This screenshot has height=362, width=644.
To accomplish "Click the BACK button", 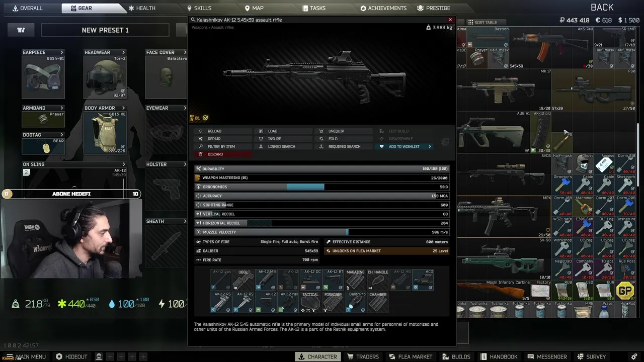I will pyautogui.click(x=602, y=7).
